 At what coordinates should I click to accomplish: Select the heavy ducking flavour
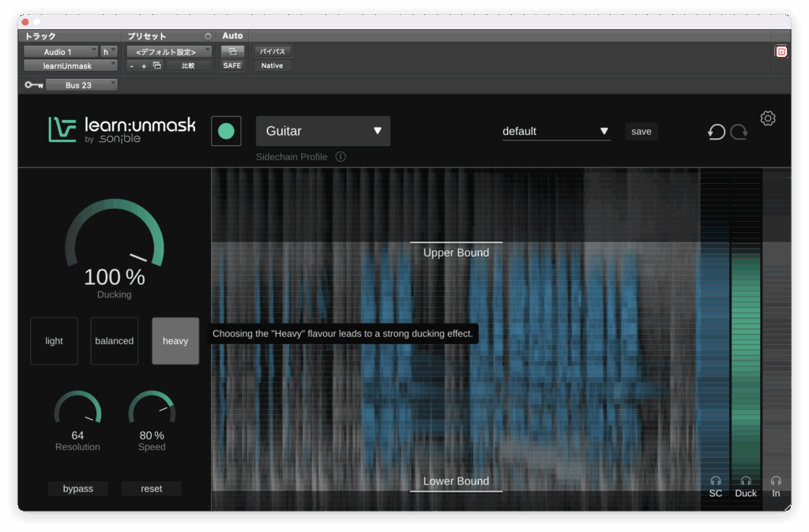[175, 341]
